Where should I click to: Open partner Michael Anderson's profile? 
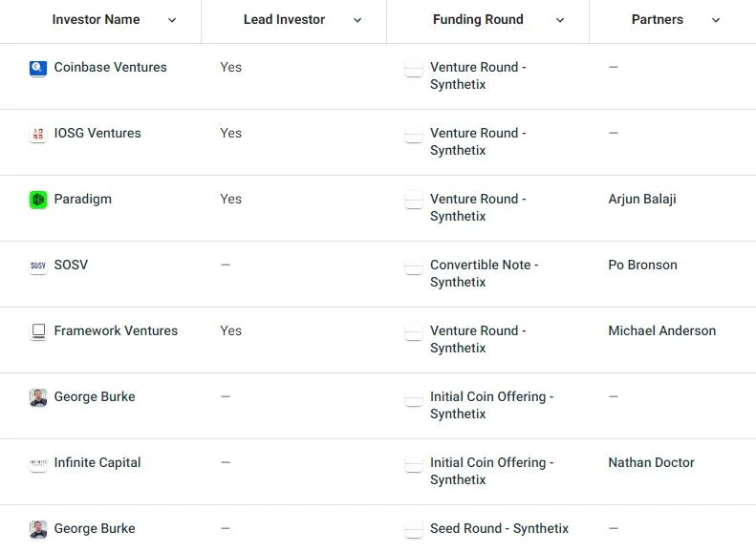point(662,330)
